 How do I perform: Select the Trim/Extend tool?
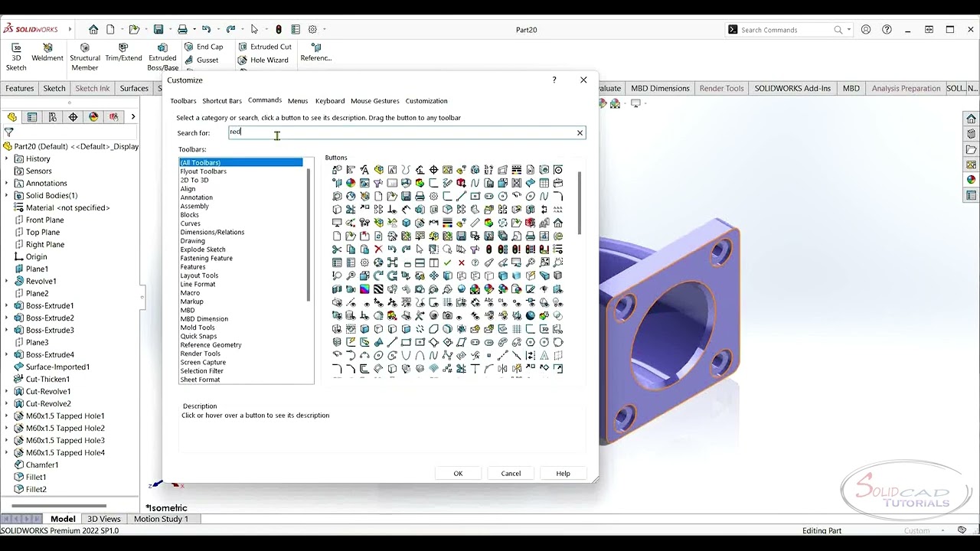coord(123,53)
